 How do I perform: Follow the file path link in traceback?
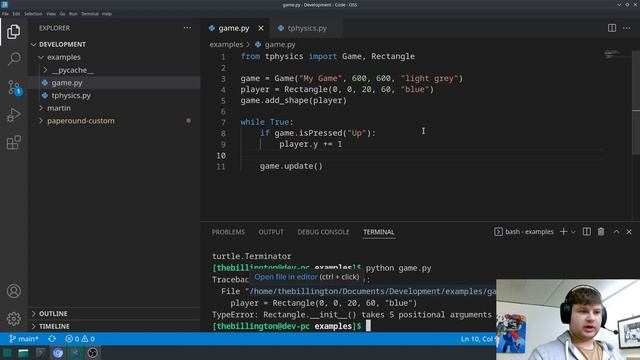[372, 291]
